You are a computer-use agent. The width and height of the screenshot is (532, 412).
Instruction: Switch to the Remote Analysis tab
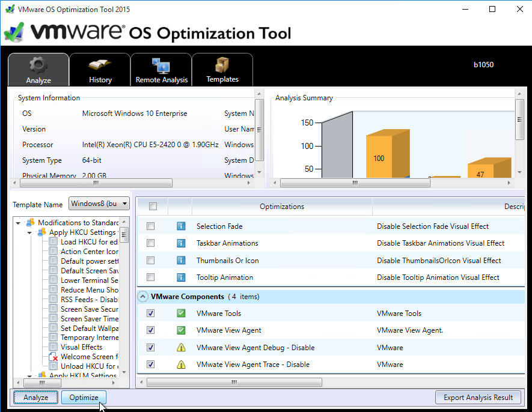(x=162, y=70)
